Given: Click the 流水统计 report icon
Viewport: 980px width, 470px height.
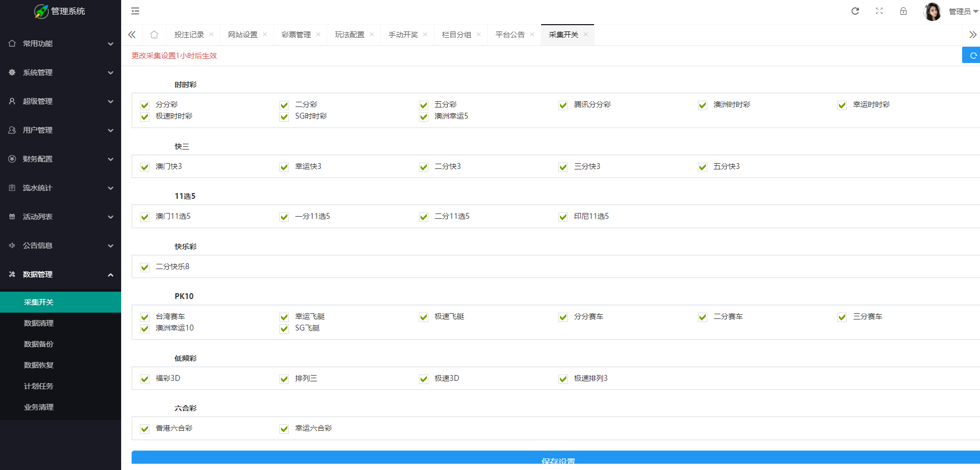Looking at the screenshot, I should tap(12, 188).
